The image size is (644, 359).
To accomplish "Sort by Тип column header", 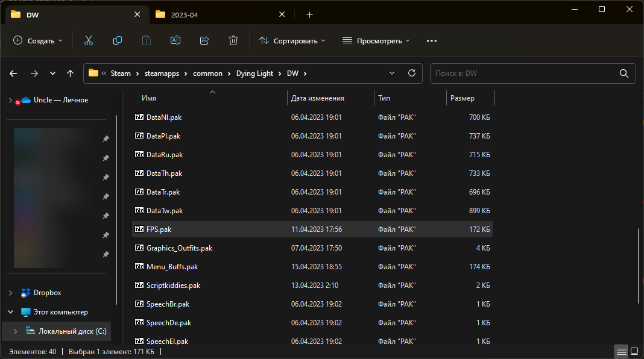I will (x=410, y=98).
